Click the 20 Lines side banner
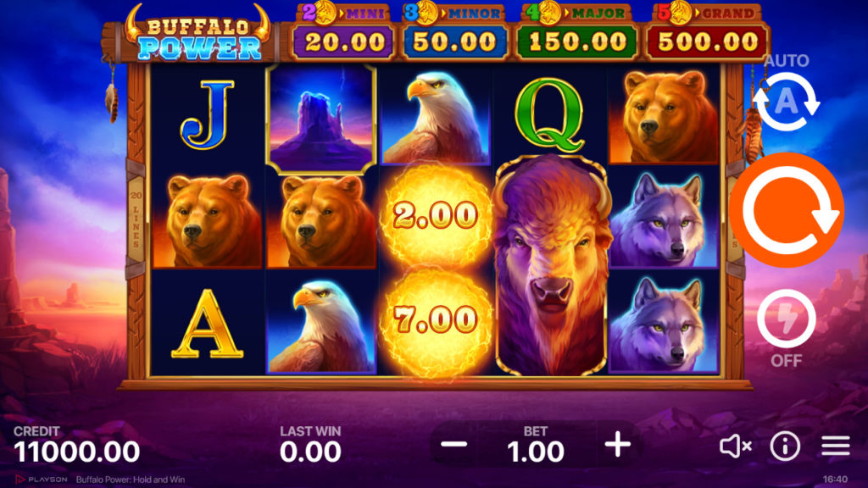This screenshot has height=488, width=868. pos(136,219)
